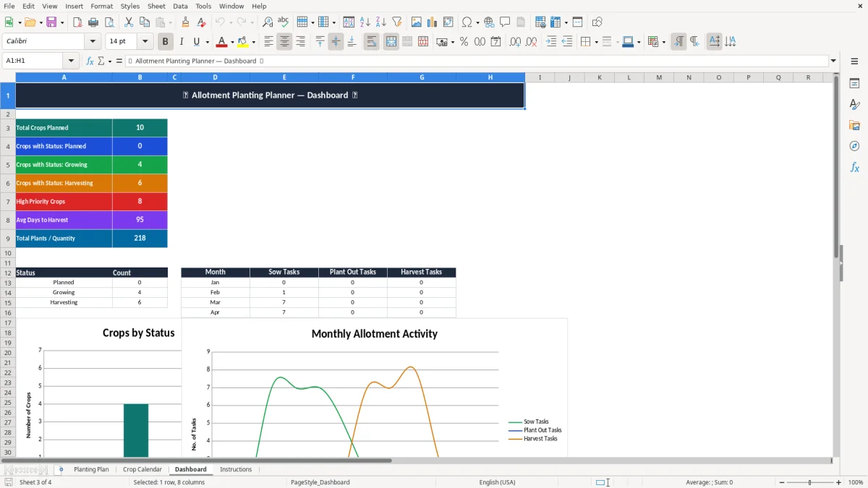Format cell as date
This screenshot has width=868, height=488.
(495, 42)
